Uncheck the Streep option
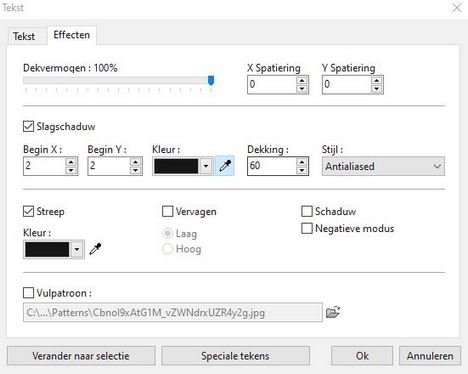Image resolution: width=468 pixels, height=374 pixels. pyautogui.click(x=28, y=211)
